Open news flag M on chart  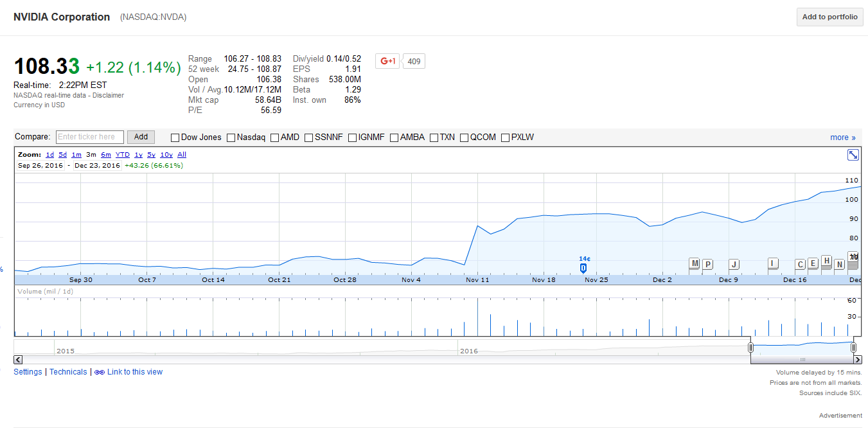pos(695,263)
